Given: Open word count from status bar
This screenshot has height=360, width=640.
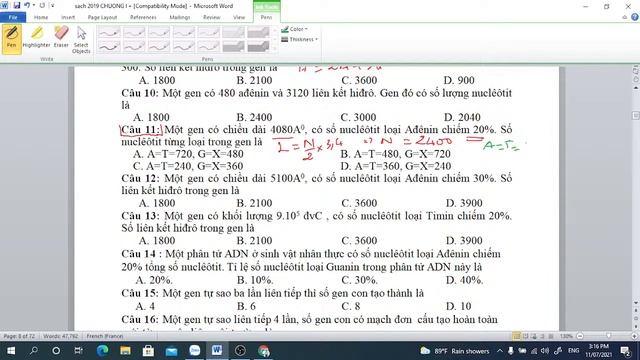Looking at the screenshot, I should tap(60, 336).
